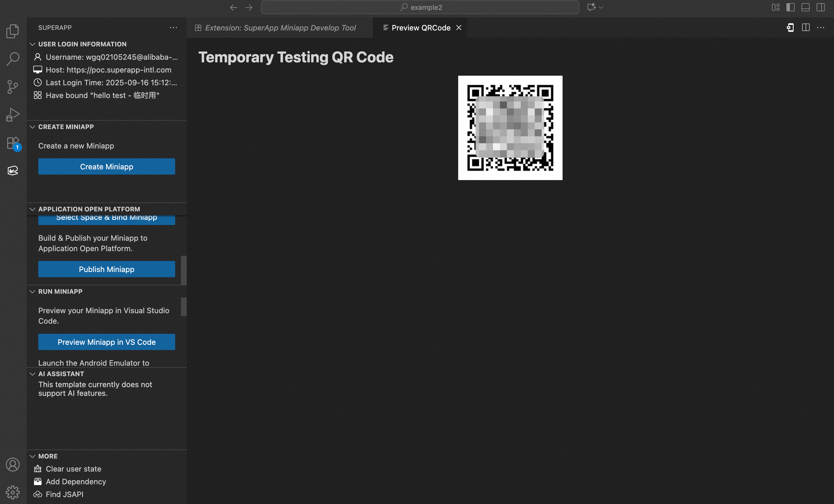Open the Accounts icon at bottom
The height and width of the screenshot is (504, 834).
tap(13, 464)
